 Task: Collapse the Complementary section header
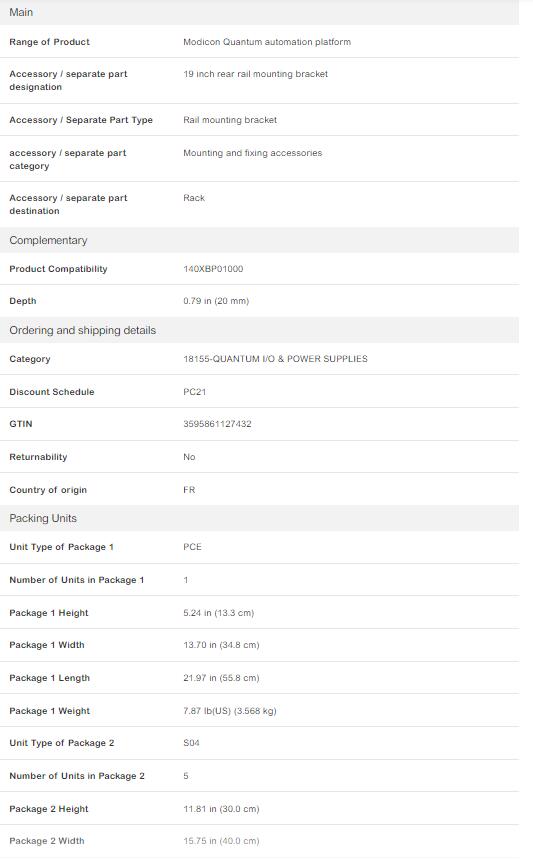[x=259, y=240]
